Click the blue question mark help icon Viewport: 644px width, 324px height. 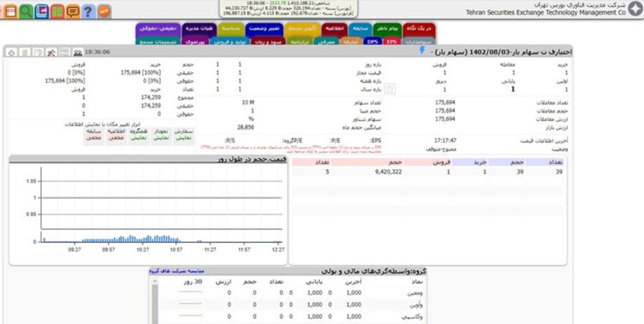[89, 10]
